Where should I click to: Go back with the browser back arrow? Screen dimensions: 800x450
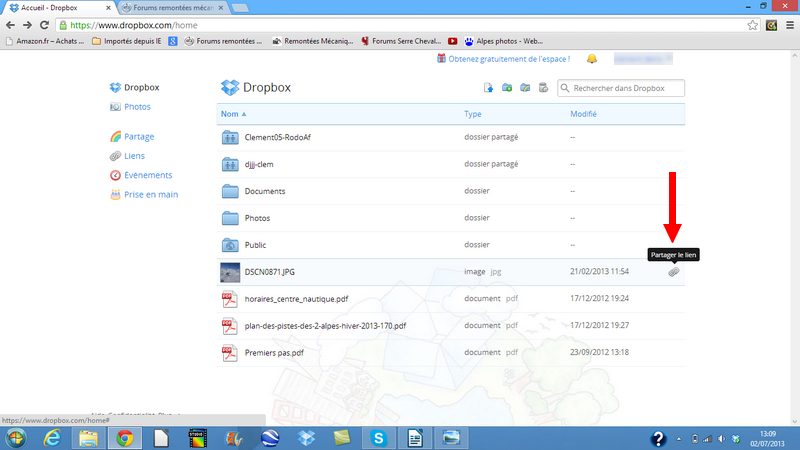[10, 25]
